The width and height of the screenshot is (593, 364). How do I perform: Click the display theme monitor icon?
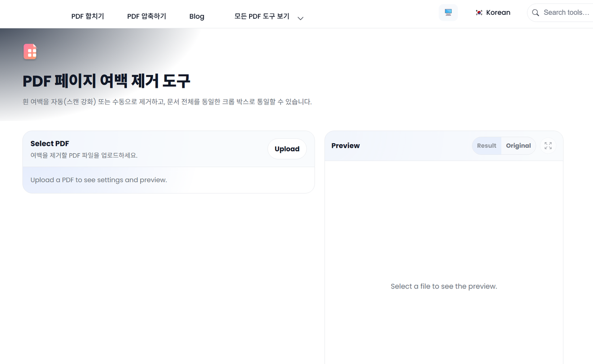tap(448, 12)
